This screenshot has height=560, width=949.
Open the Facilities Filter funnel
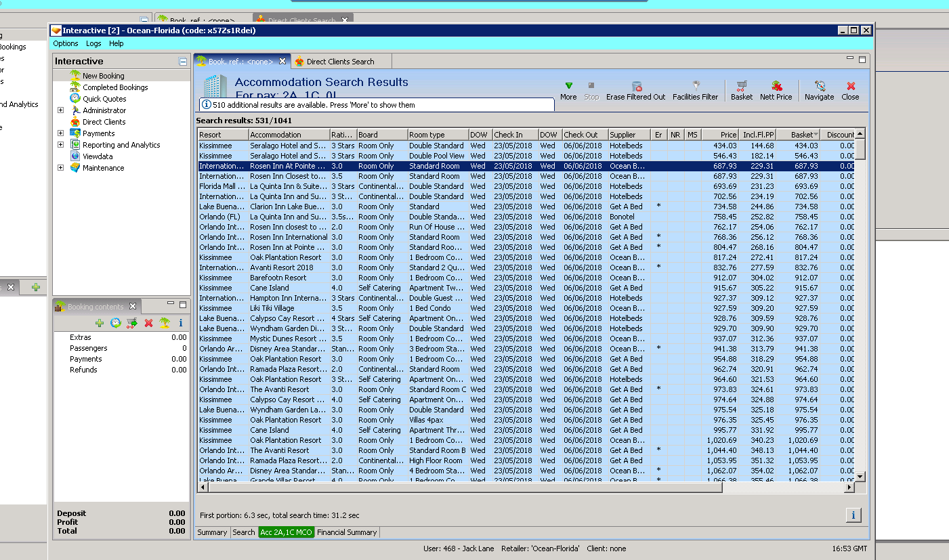coord(695,86)
